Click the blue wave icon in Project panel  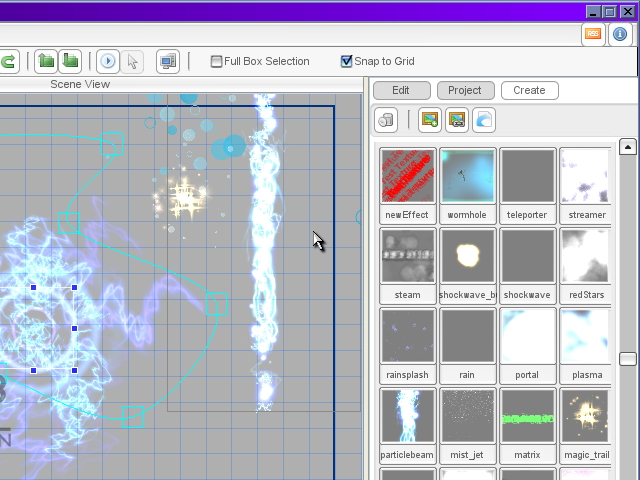point(483,121)
